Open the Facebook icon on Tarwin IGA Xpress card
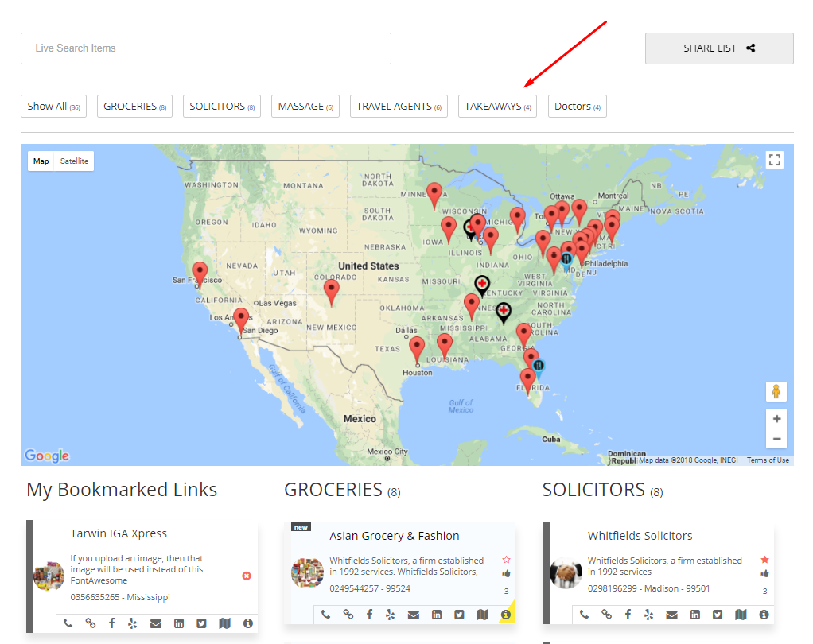Viewport: 813px width, 644px height. coord(111,623)
